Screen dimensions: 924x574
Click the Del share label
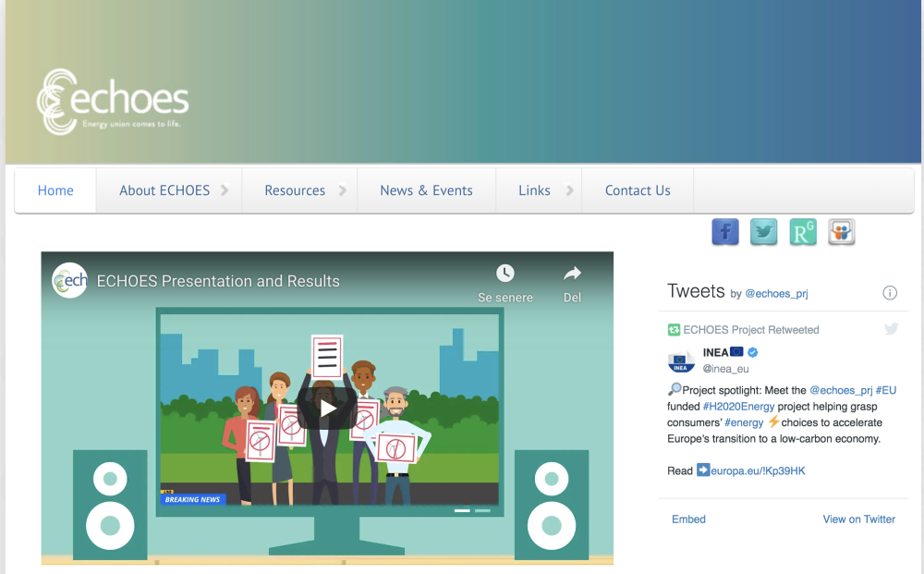point(572,298)
